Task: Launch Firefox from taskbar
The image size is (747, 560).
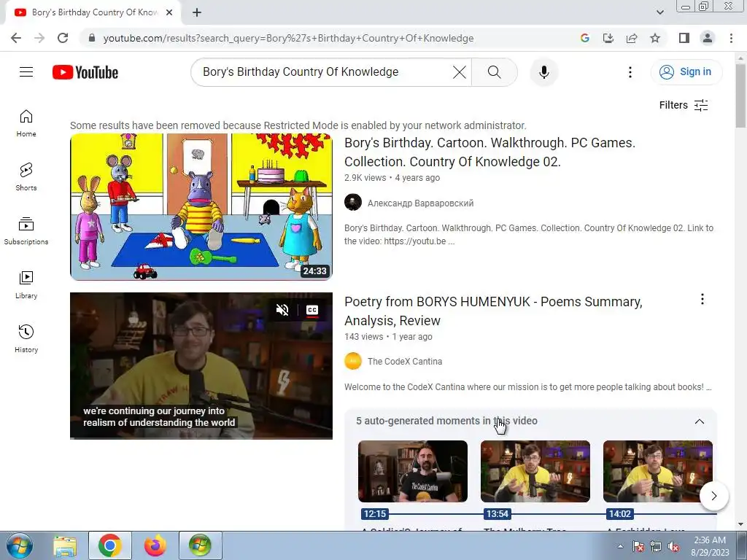Action: pyautogui.click(x=155, y=545)
